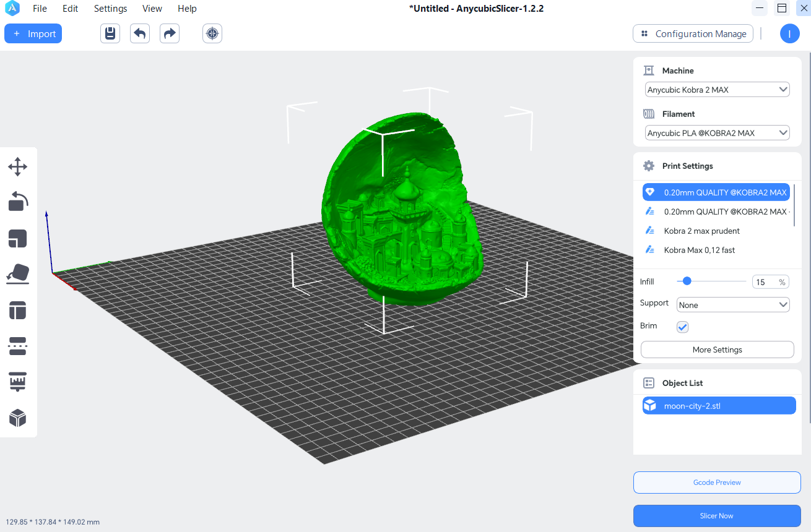Open the Support painting tool
Screen dimensions: 811x532
17,382
